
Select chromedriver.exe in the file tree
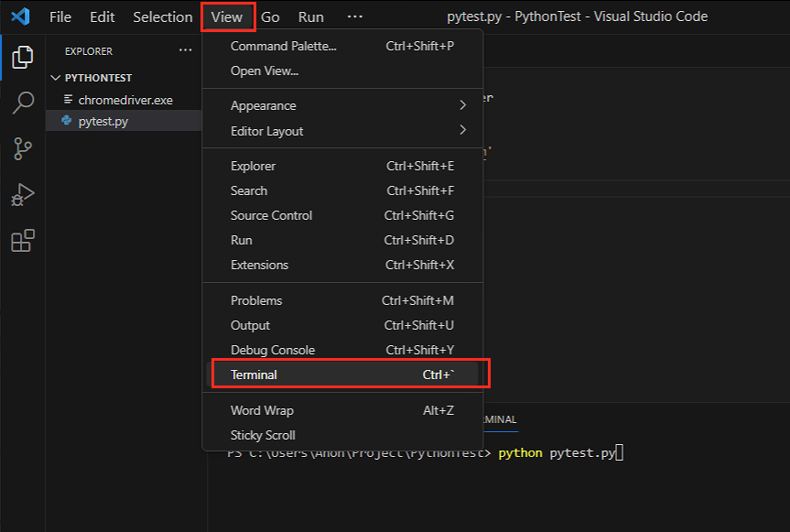(x=124, y=100)
